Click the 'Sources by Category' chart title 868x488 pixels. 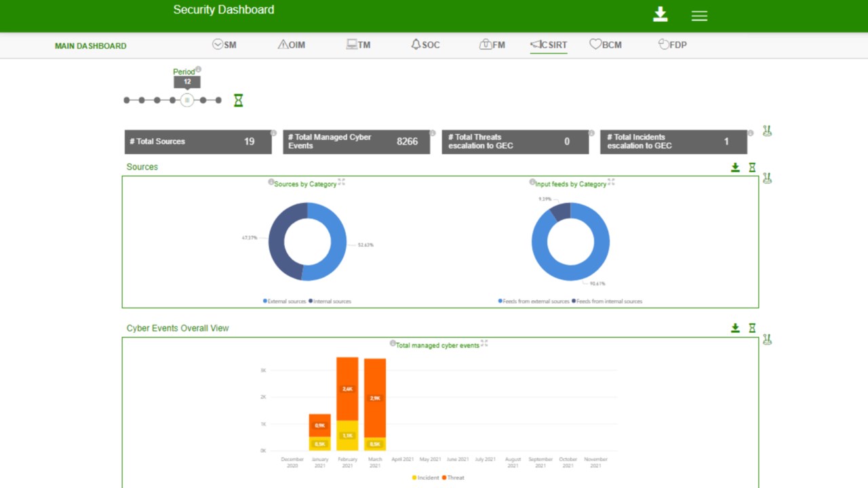point(305,184)
